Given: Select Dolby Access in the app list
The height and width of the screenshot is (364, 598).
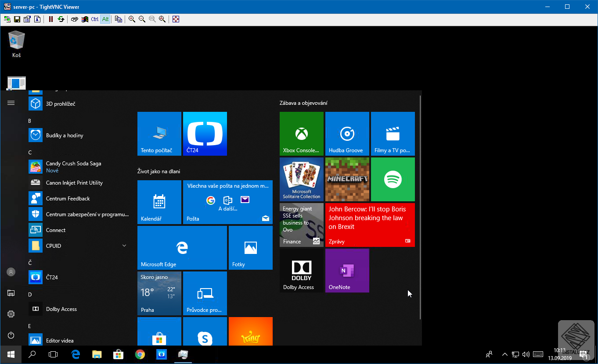Looking at the screenshot, I should [61, 309].
